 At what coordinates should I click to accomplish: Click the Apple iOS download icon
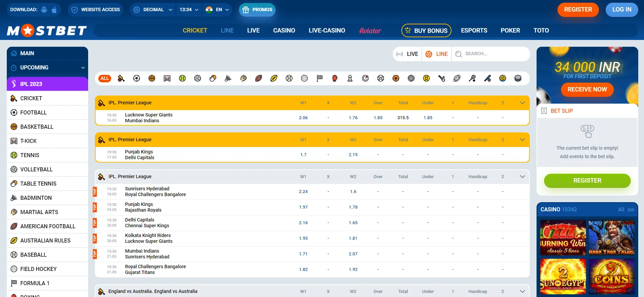54,9
